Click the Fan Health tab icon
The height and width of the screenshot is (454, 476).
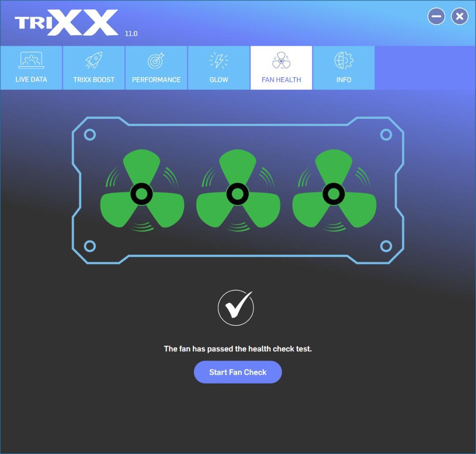coord(281,60)
